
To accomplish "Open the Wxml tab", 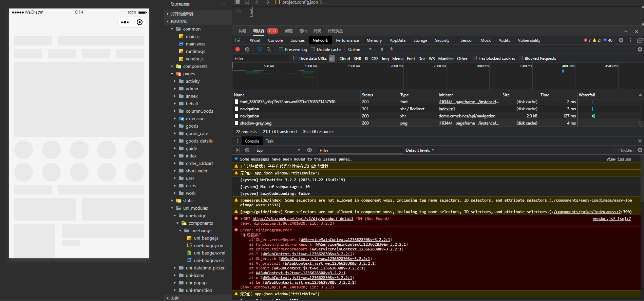I will coord(255,40).
